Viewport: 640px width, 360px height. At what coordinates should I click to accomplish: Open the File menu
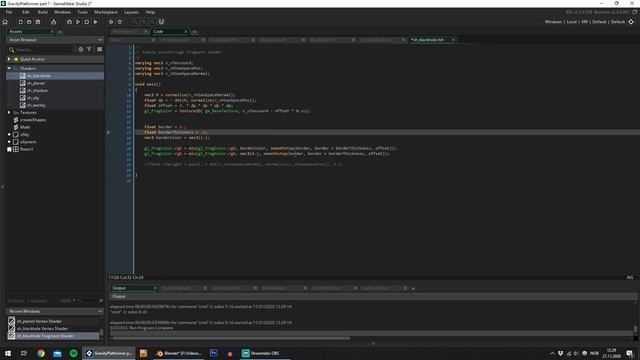pos(9,12)
